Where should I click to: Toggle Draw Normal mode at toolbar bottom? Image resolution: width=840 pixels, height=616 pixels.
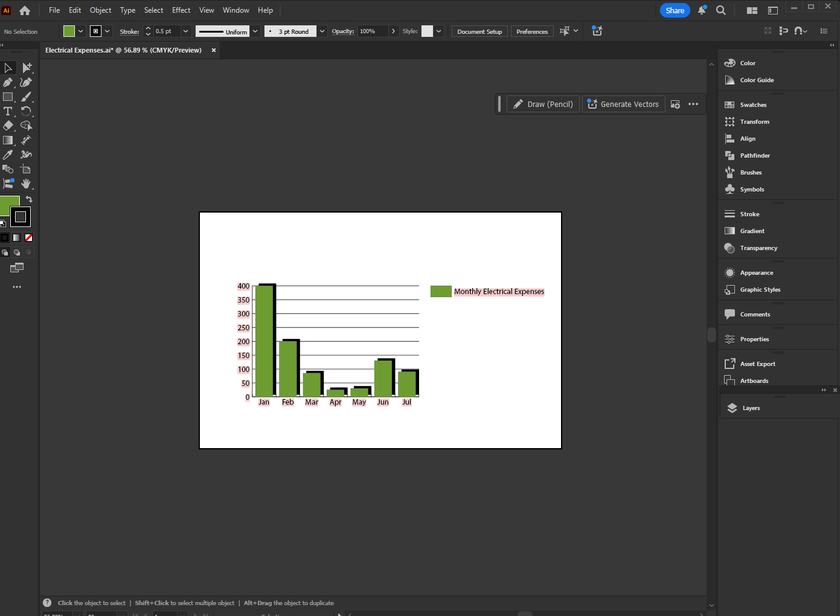click(5, 252)
